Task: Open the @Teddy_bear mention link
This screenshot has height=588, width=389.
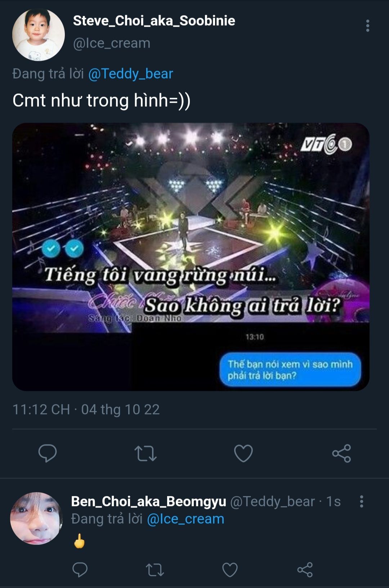Action: pyautogui.click(x=130, y=74)
